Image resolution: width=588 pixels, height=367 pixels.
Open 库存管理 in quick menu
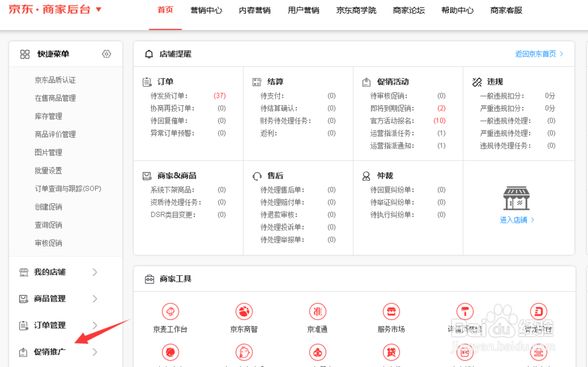point(48,116)
